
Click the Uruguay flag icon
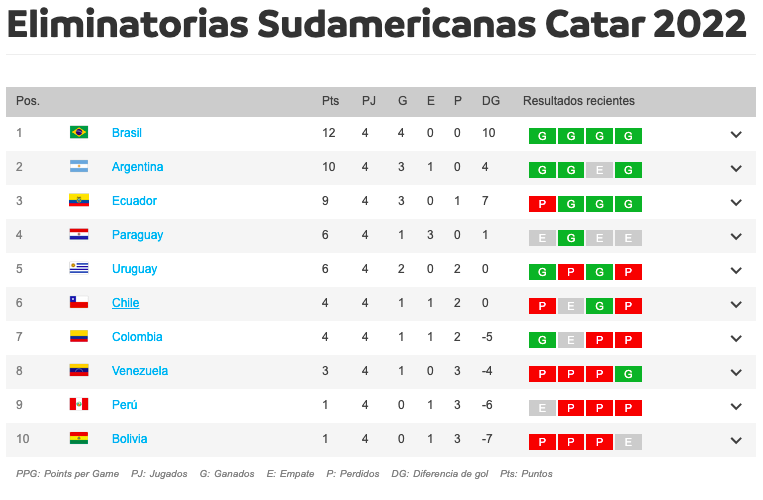pos(79,269)
